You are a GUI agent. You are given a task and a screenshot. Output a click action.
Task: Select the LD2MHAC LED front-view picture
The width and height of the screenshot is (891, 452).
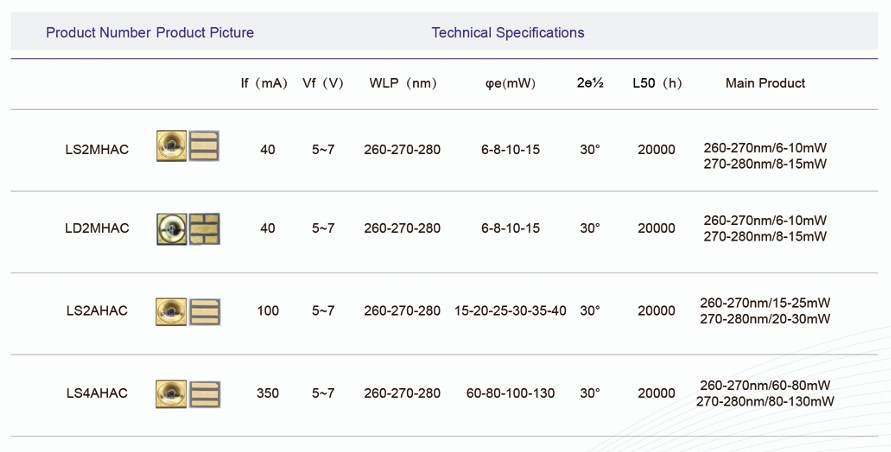click(171, 229)
